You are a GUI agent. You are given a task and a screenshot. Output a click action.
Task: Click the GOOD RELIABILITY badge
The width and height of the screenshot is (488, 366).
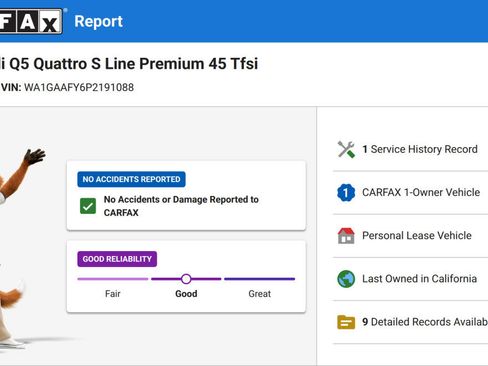coord(117,259)
